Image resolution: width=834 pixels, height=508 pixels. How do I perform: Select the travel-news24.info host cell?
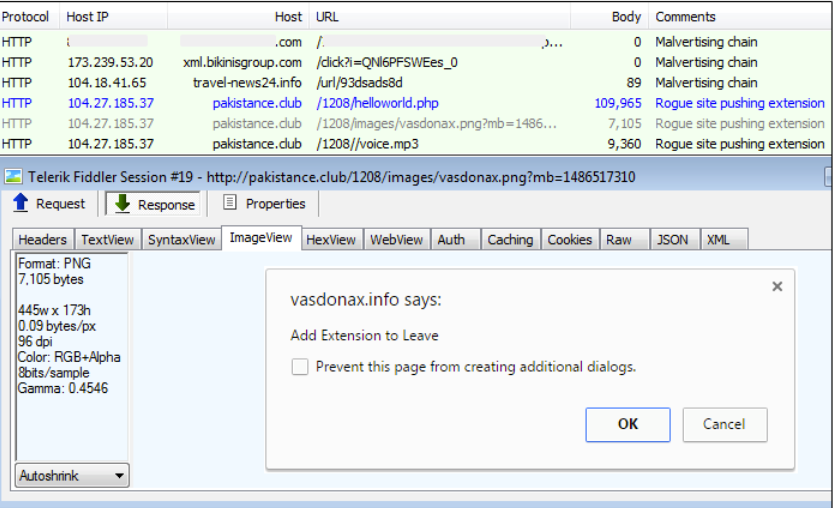coord(247,82)
